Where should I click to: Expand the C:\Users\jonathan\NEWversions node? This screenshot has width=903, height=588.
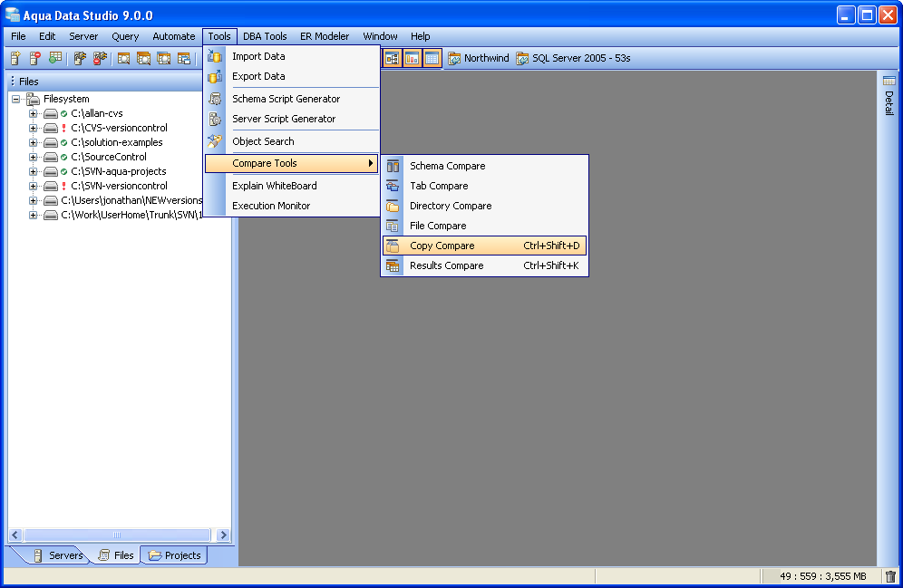point(33,200)
